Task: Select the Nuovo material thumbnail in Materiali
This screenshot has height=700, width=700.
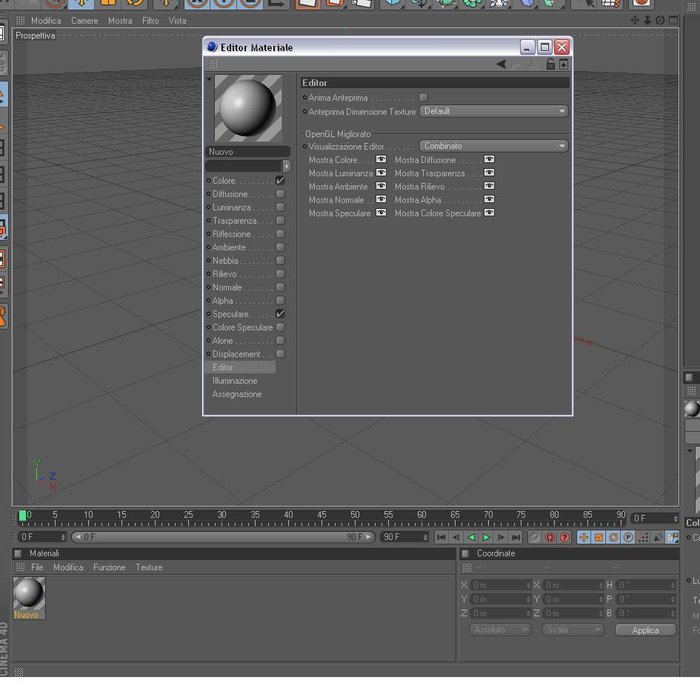Action: [29, 598]
